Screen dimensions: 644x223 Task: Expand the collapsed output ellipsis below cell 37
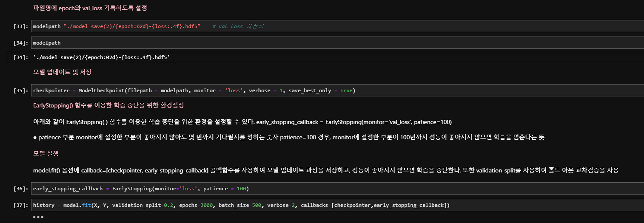coord(38,217)
